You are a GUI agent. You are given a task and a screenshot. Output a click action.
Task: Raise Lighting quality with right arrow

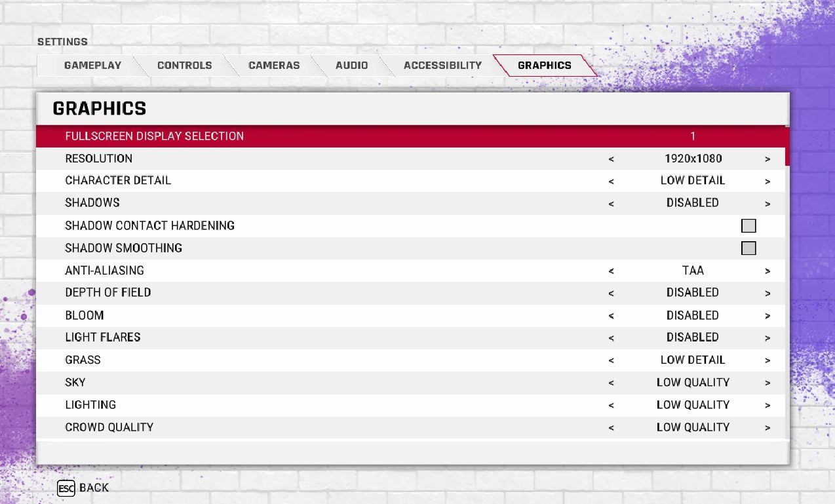pos(767,406)
